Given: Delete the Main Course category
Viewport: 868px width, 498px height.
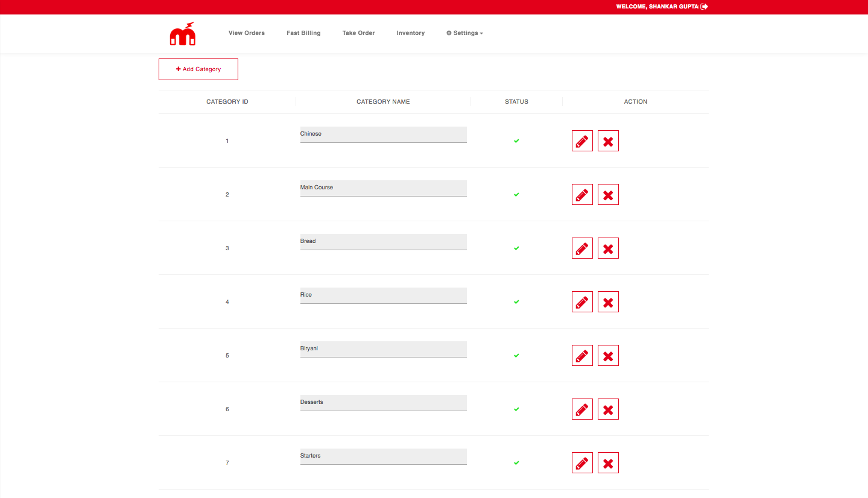Looking at the screenshot, I should [608, 195].
